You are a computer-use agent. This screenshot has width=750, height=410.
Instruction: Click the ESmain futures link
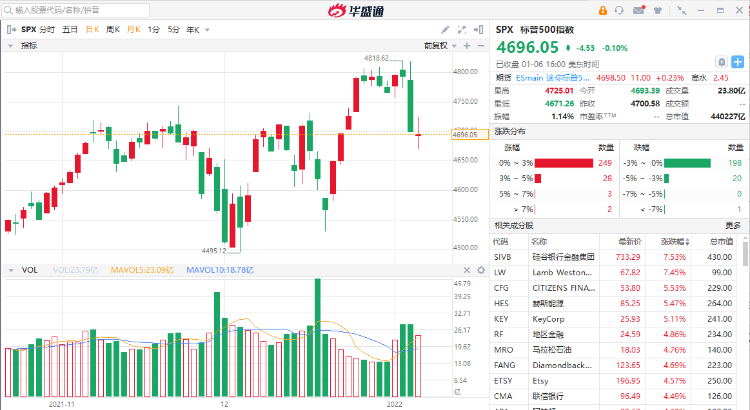pos(552,78)
